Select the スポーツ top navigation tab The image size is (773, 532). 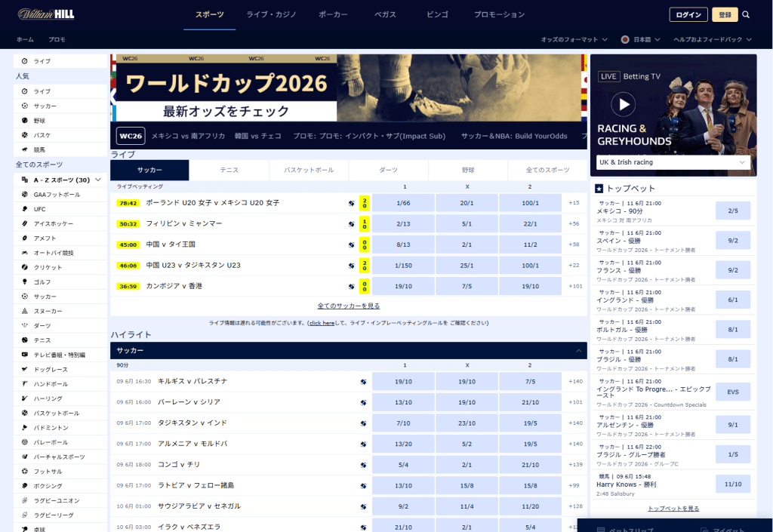[x=210, y=15]
